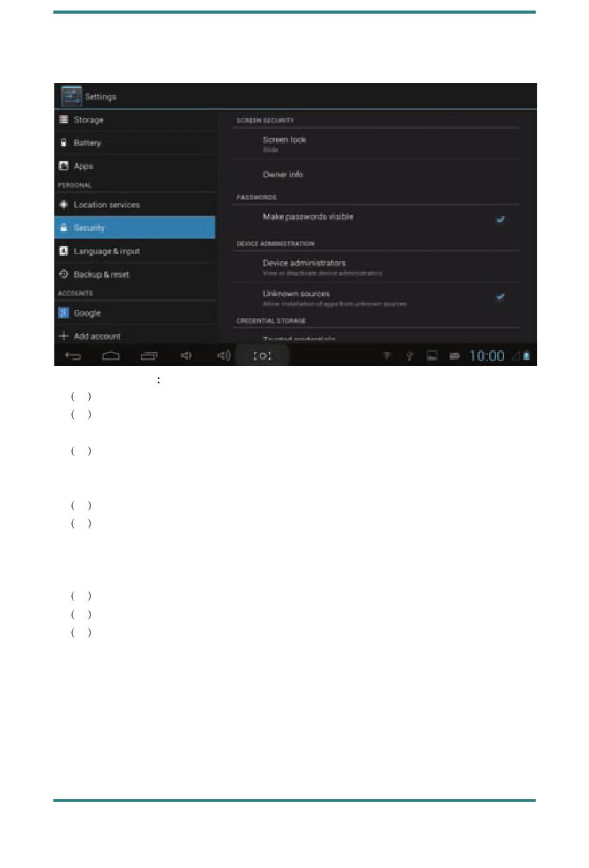Open the recent apps icon
Viewport: 589px width, 868px height.
pyautogui.click(x=149, y=356)
